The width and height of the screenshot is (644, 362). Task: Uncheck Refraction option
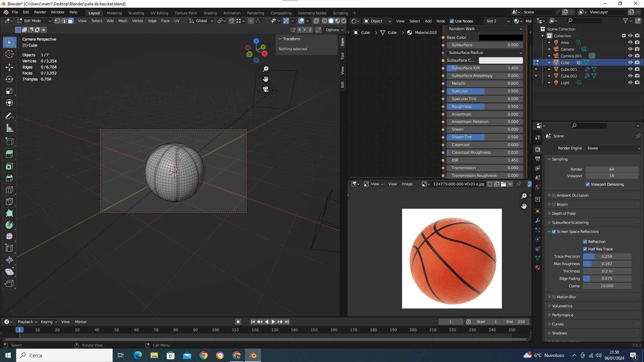point(585,242)
